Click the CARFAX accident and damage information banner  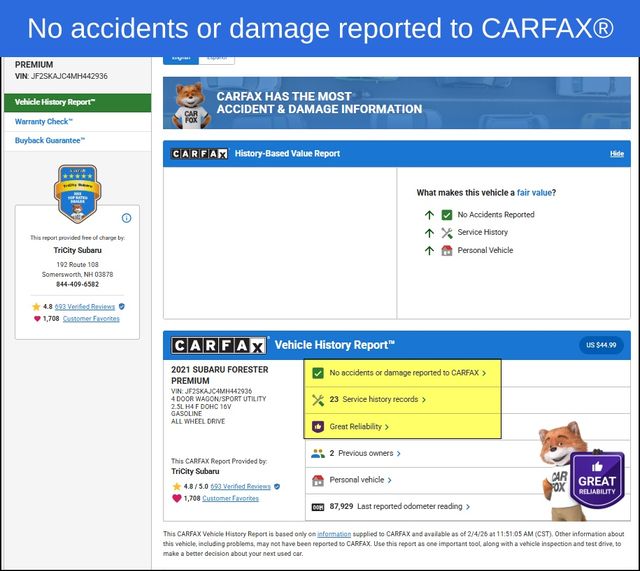[397, 103]
